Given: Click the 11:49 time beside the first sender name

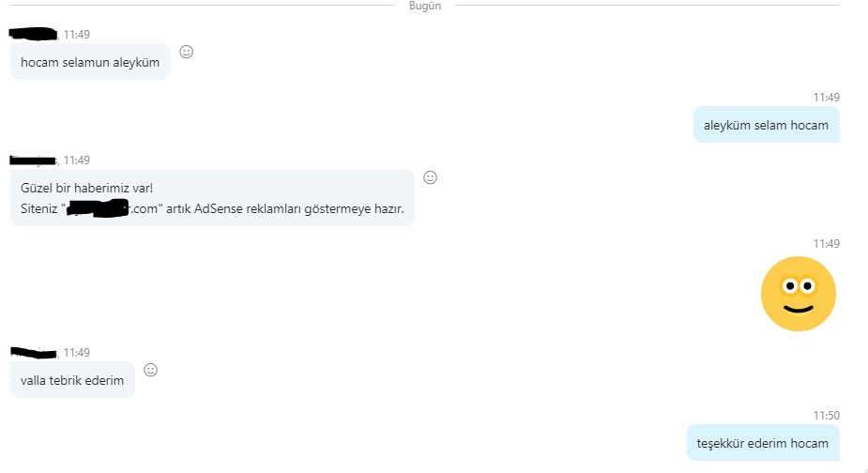Looking at the screenshot, I should 77,35.
